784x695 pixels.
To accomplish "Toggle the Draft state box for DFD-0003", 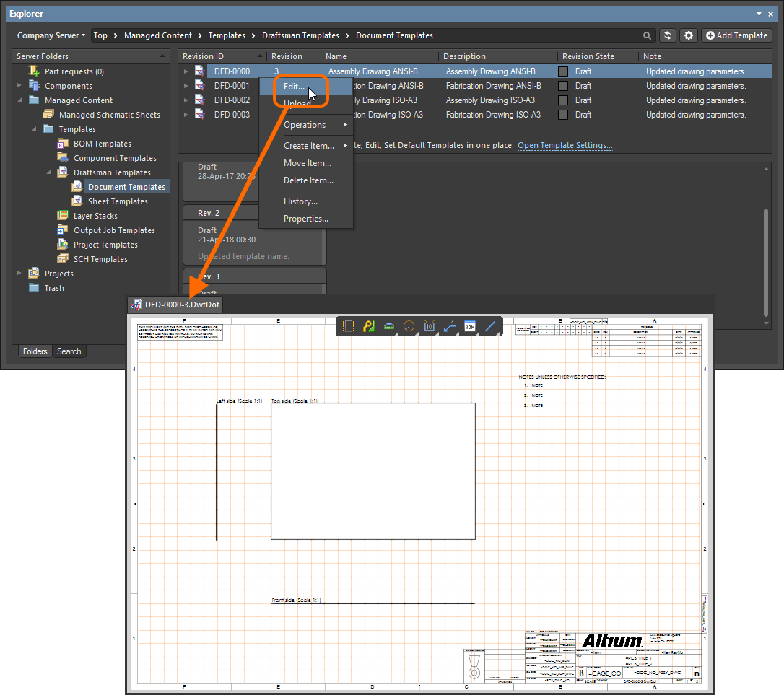I will tap(563, 115).
